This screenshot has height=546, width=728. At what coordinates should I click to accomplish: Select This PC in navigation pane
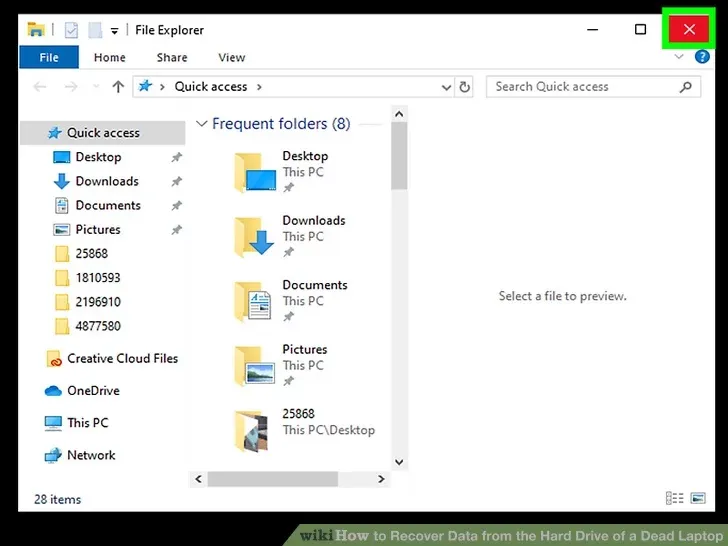pyautogui.click(x=87, y=423)
